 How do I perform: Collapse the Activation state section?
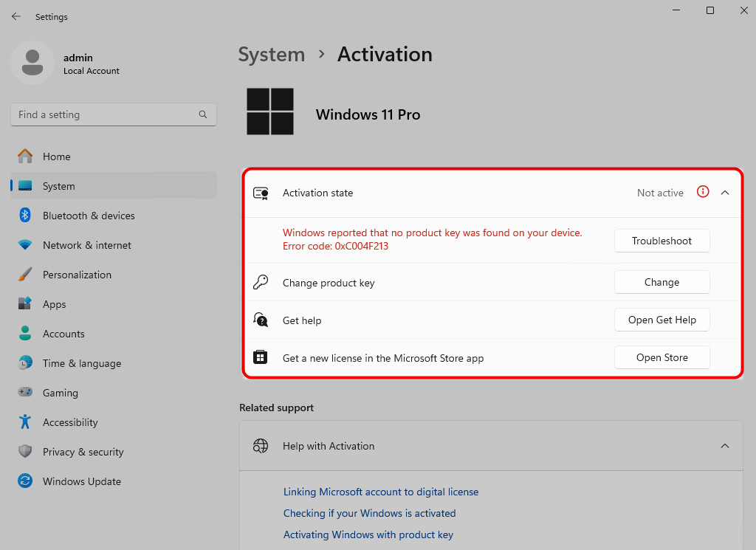point(725,193)
